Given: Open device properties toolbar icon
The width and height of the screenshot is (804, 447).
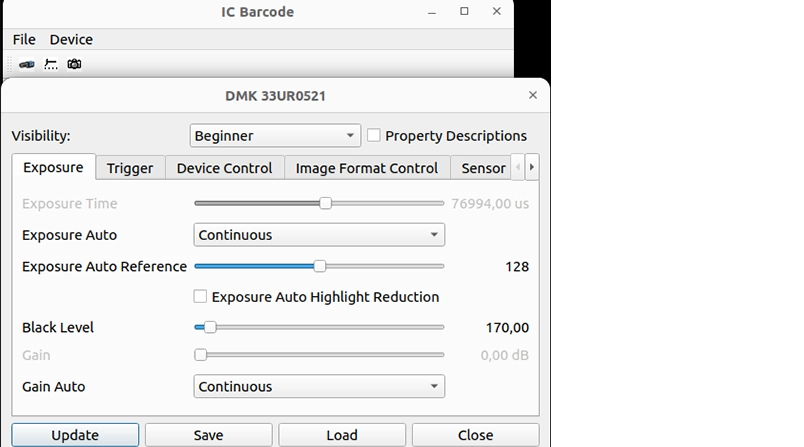Looking at the screenshot, I should tap(50, 64).
